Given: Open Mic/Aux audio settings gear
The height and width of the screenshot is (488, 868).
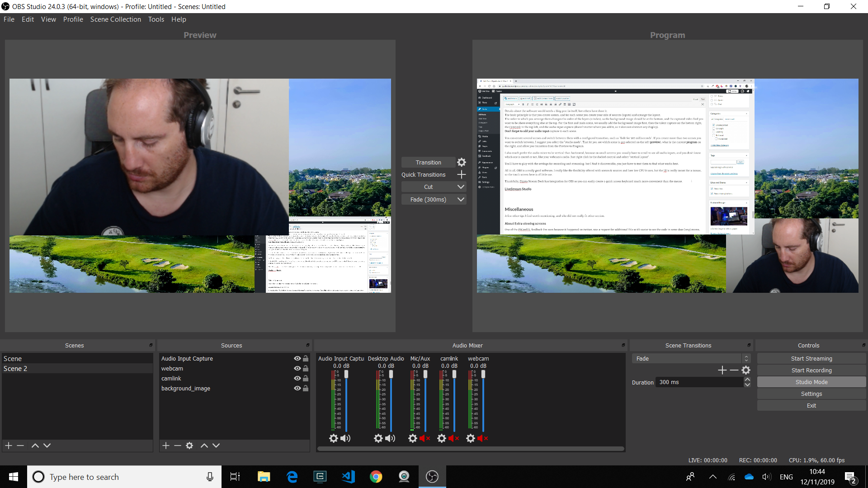Looking at the screenshot, I should [412, 438].
